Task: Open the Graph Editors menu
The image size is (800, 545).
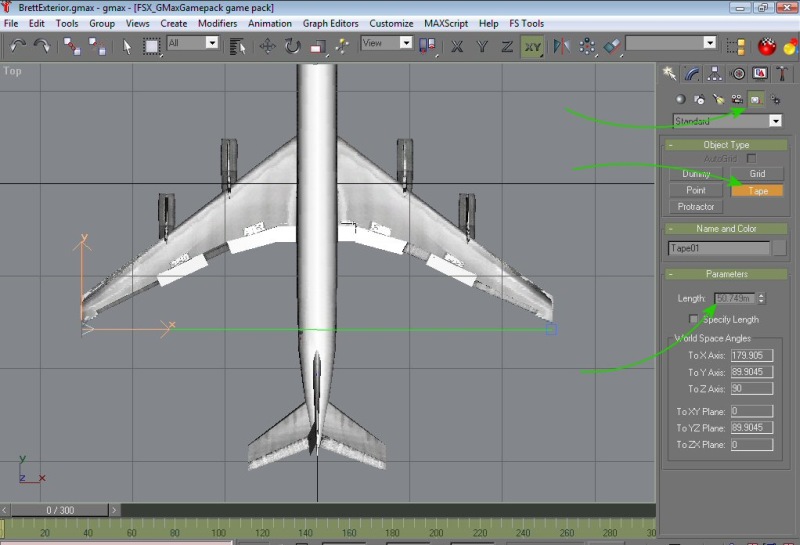Action: (x=330, y=23)
